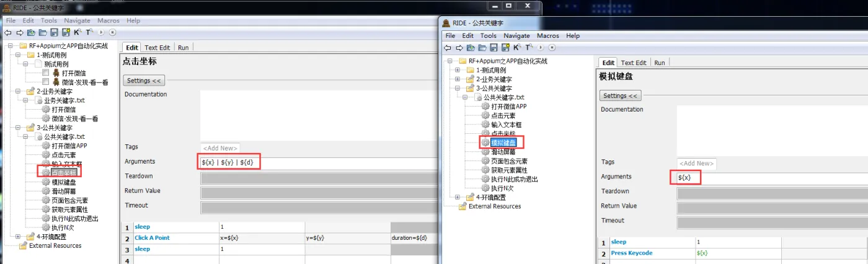Select 执行N次 keyword in left window tree
868x264 pixels.
[63, 227]
